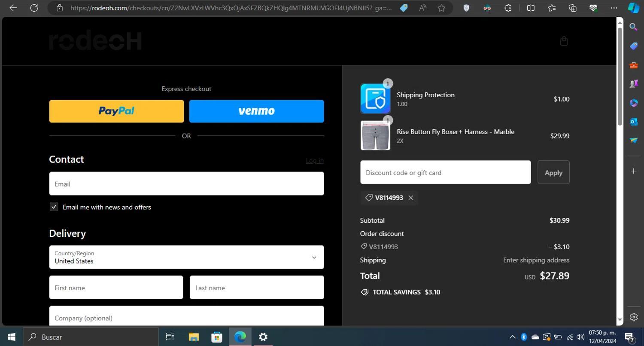Open the shield extension icon
This screenshot has width=644, height=346.
coord(466,8)
